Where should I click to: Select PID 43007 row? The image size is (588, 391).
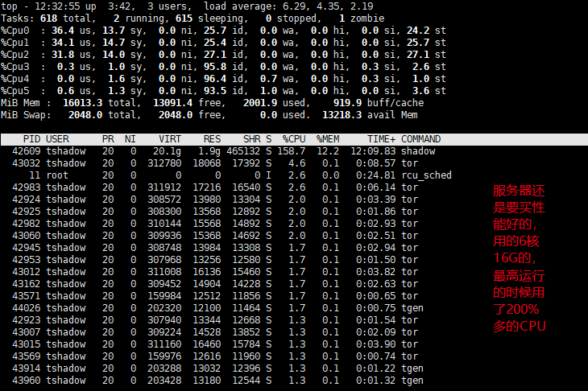click(27, 331)
